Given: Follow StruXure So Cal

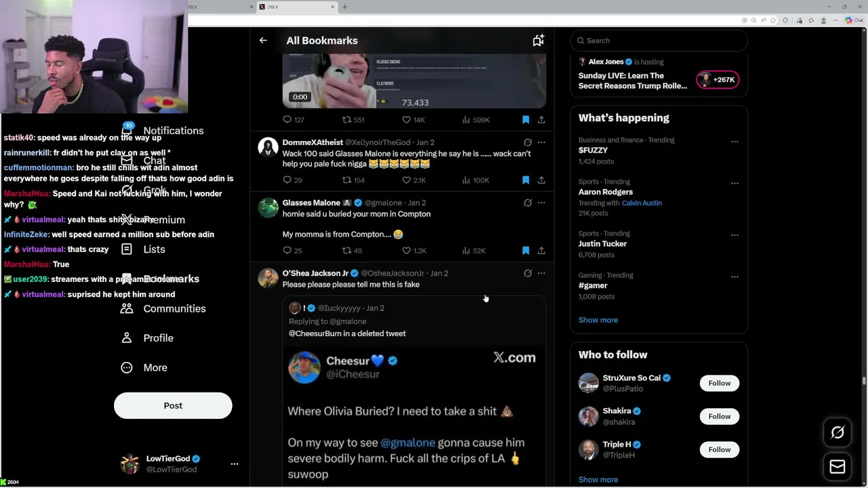Looking at the screenshot, I should coord(719,383).
